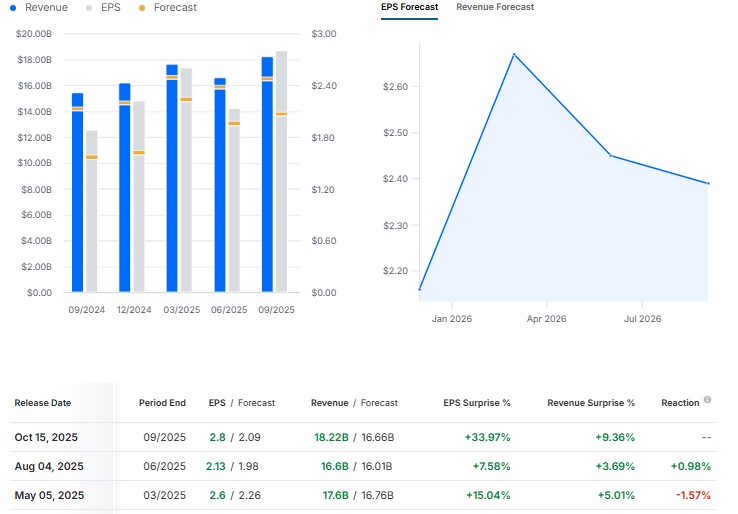This screenshot has height=514, width=738.
Task: Sort by EPS Surprise % column header
Action: (476, 403)
